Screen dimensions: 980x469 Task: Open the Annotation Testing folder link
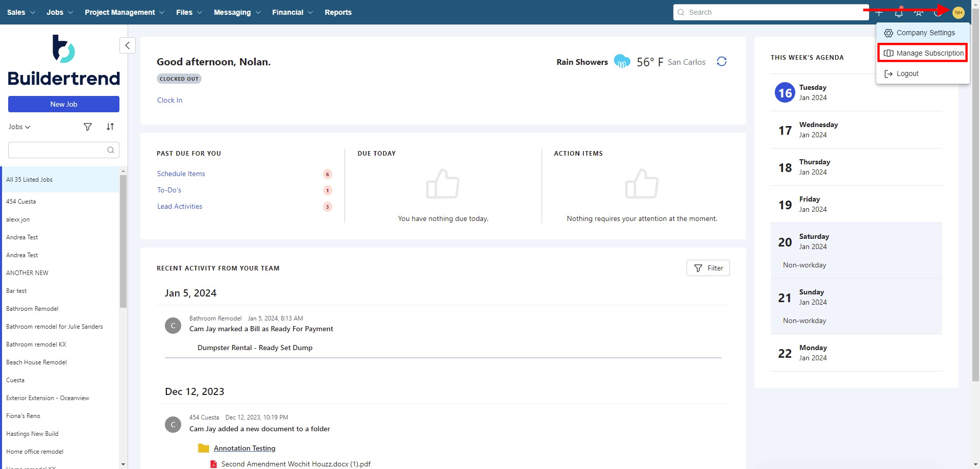pos(244,448)
